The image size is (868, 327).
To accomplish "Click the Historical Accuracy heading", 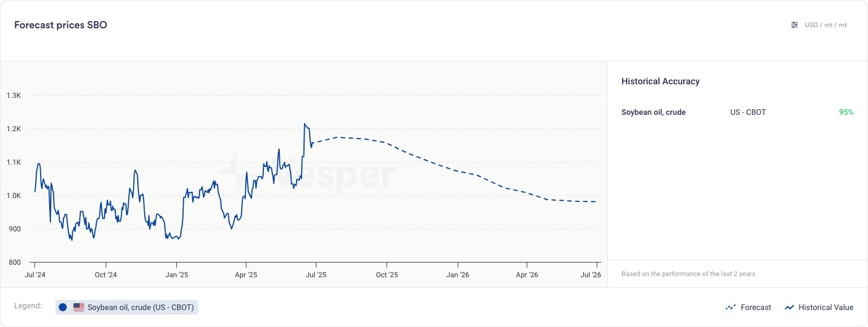I will pyautogui.click(x=660, y=81).
